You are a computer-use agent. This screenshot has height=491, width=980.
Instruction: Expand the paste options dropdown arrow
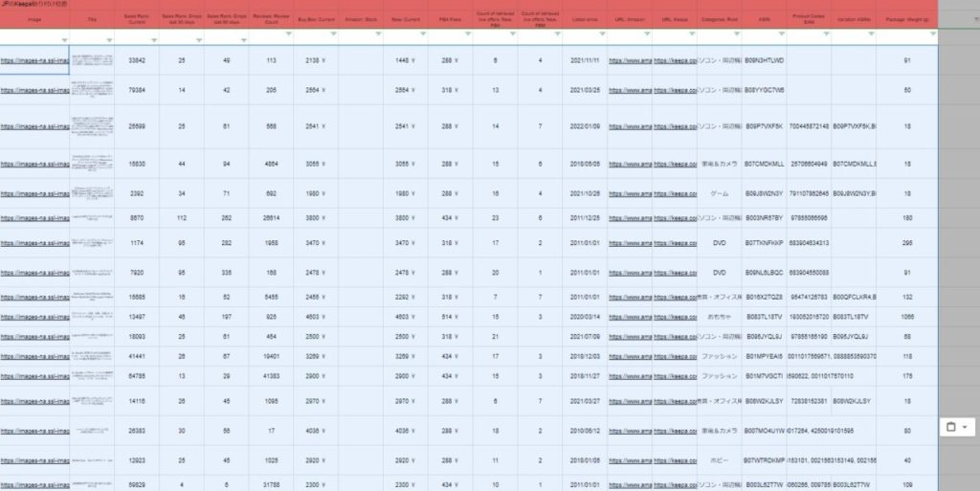pyautogui.click(x=965, y=427)
